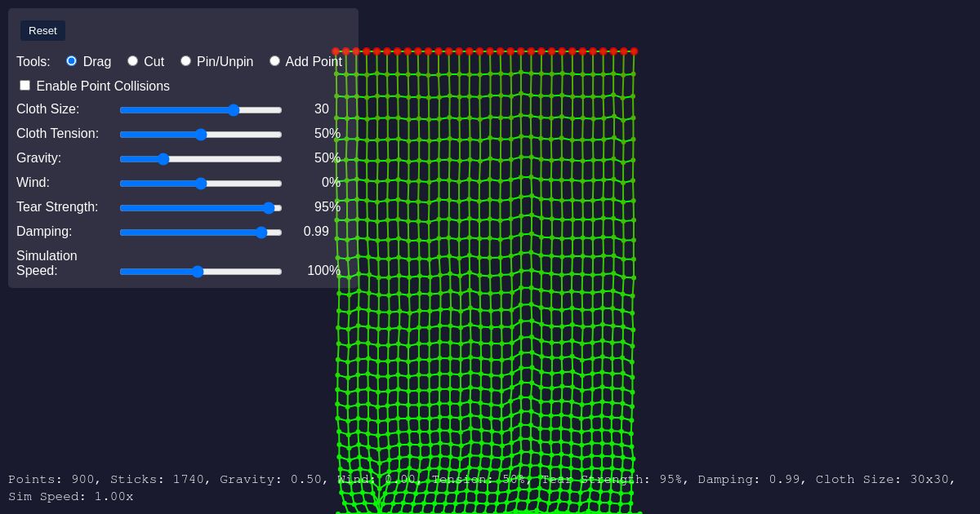Click the far left end of Damping track

122,233
